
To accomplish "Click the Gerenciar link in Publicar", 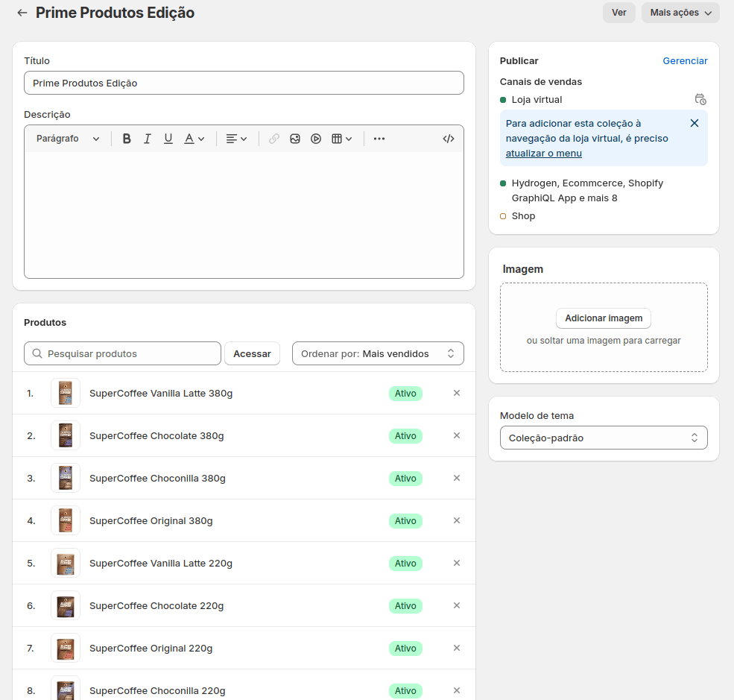I will click(x=685, y=61).
